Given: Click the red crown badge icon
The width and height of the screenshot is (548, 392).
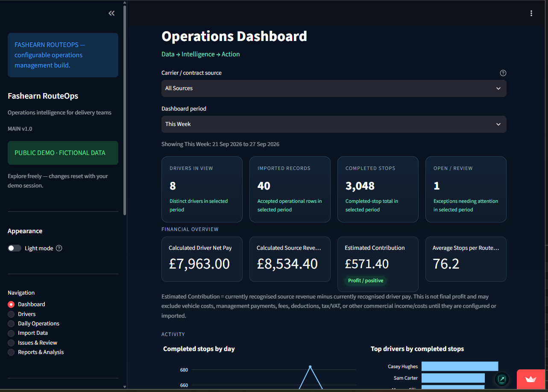Looking at the screenshot, I should (x=531, y=379).
